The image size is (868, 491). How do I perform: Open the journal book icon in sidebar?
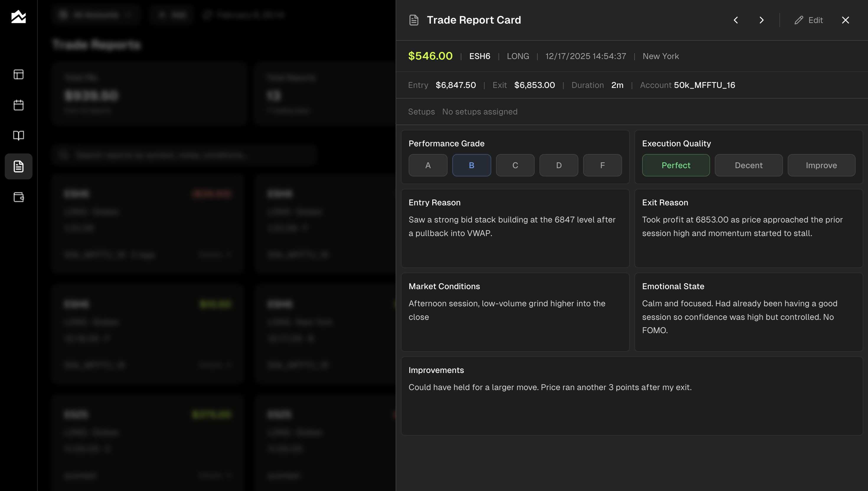[19, 135]
